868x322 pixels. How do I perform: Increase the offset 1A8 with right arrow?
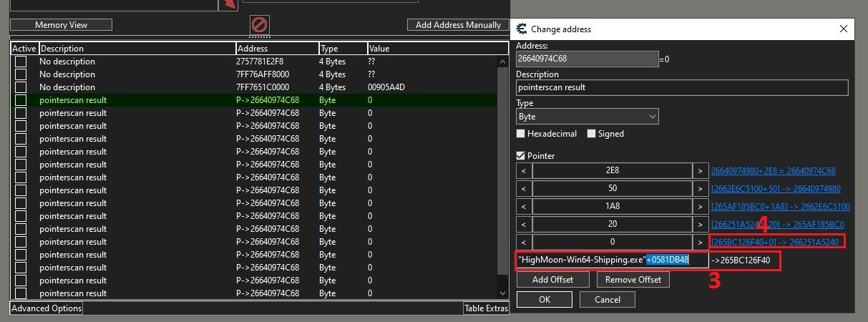coord(699,207)
